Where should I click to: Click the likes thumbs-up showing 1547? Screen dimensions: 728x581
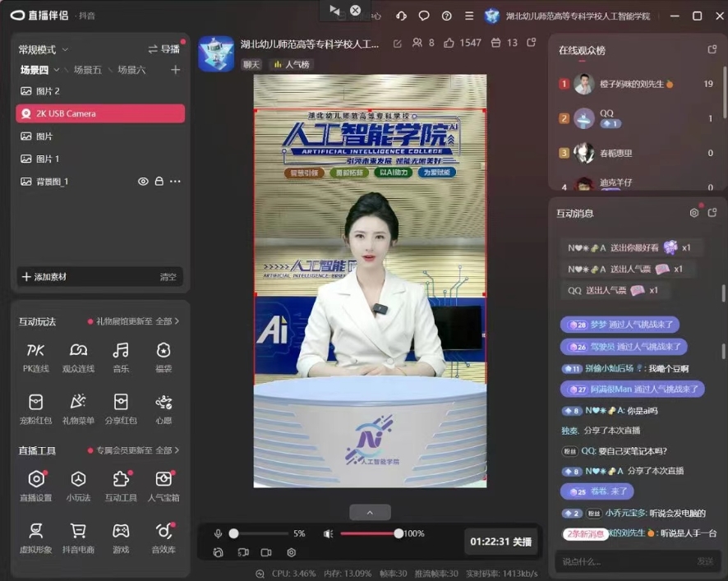pyautogui.click(x=449, y=43)
